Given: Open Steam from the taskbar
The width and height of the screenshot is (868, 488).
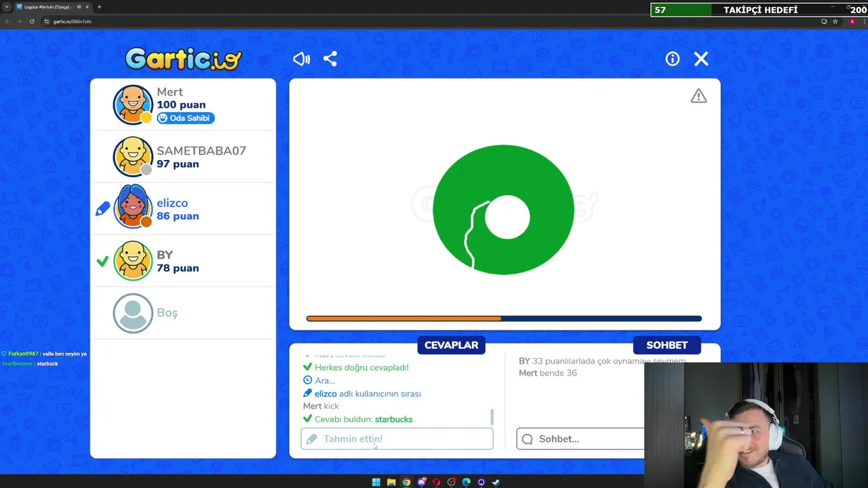Looking at the screenshot, I should click(x=496, y=482).
